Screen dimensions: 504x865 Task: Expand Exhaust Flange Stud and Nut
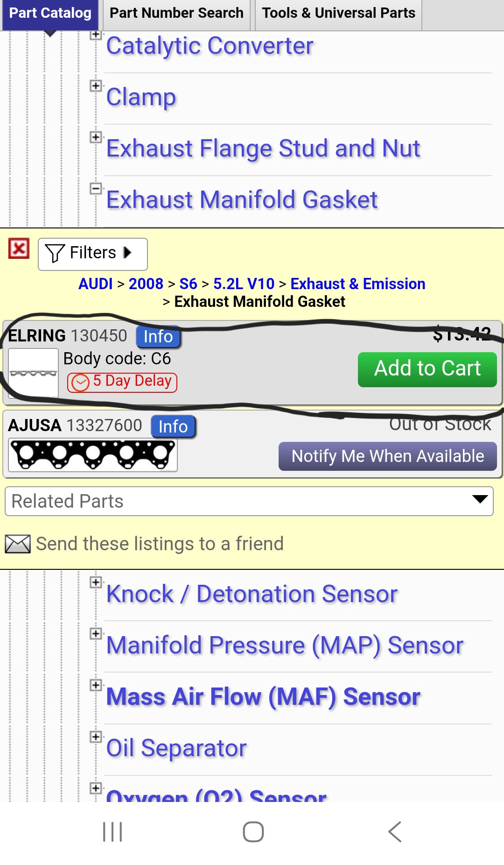[x=96, y=137]
